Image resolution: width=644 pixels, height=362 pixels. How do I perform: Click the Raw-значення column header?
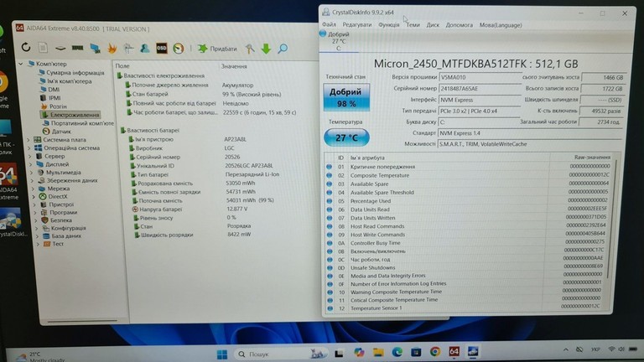[592, 158]
